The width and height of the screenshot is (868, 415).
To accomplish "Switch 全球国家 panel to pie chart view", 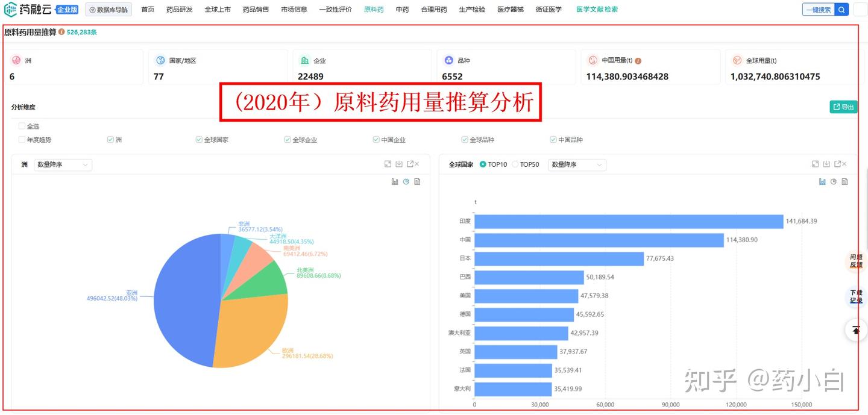I will pos(834,181).
